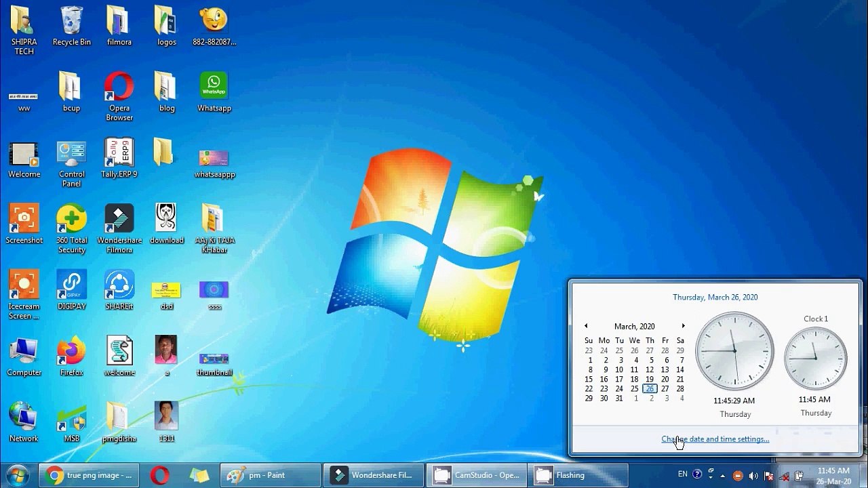868x488 pixels.
Task: Click the language bar help icon
Action: click(697, 474)
